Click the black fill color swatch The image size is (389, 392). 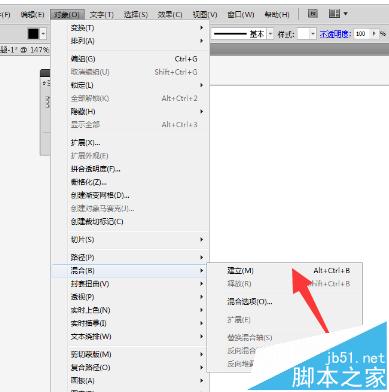(33, 34)
